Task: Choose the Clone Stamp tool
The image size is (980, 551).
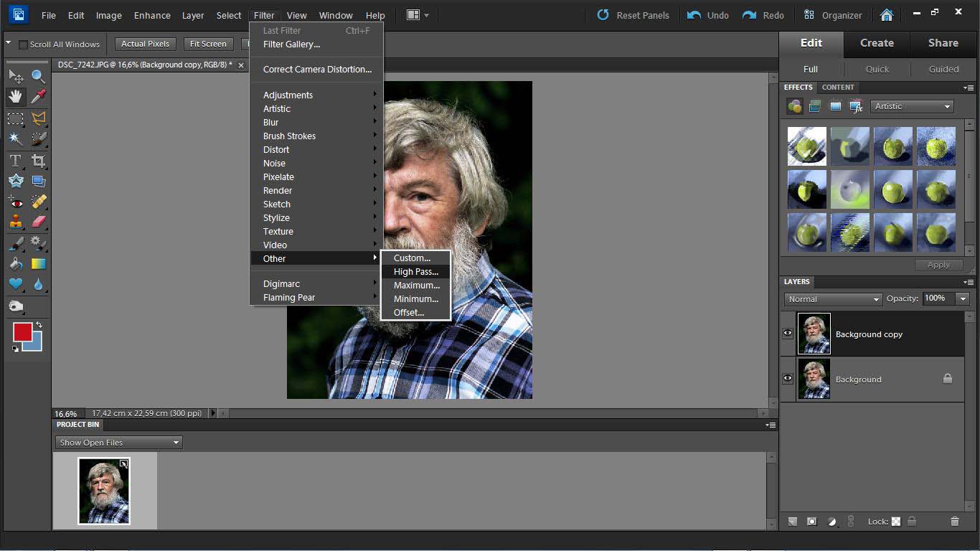Action: coord(15,222)
